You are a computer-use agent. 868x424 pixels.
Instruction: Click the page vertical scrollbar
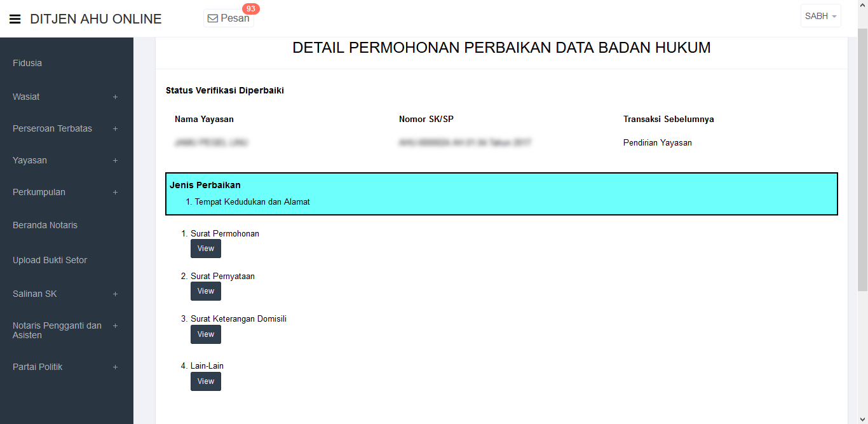[x=862, y=159]
